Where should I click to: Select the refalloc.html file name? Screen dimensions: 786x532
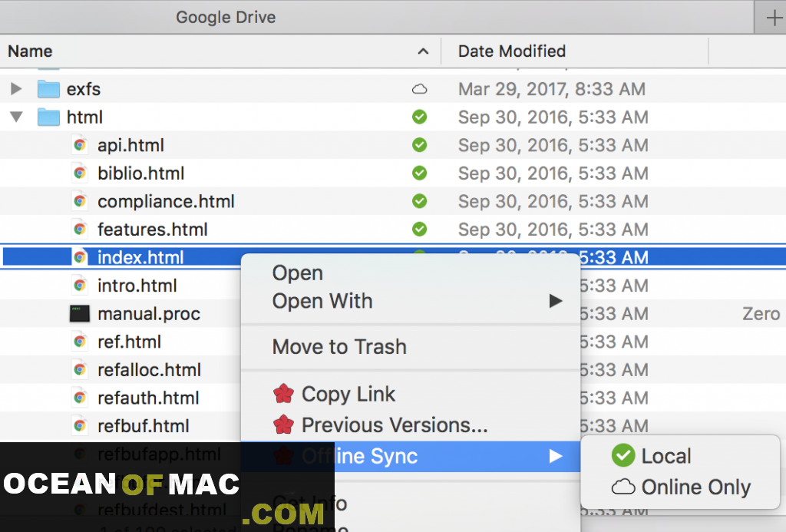150,370
